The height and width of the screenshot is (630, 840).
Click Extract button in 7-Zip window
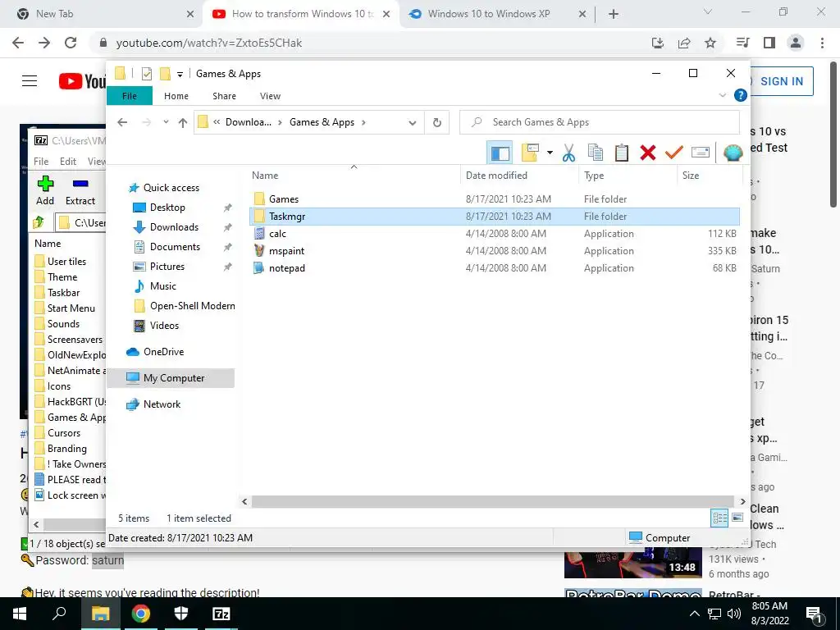pos(80,190)
